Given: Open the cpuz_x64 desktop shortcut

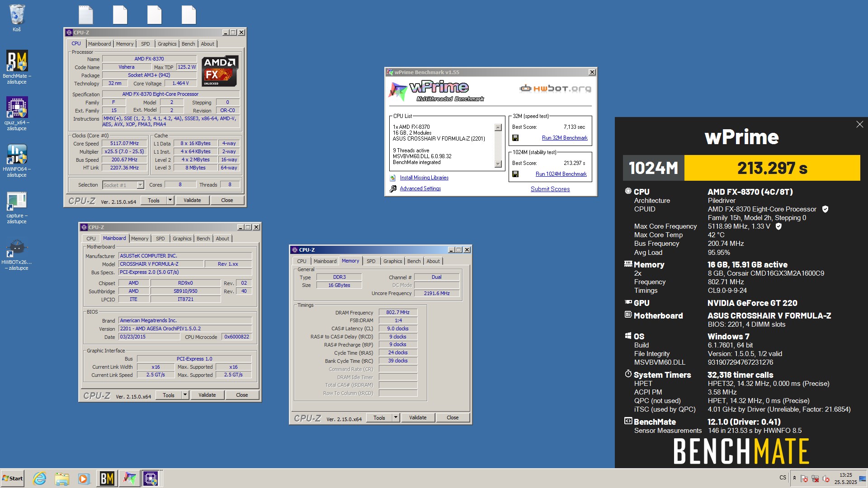Looking at the screenshot, I should click(x=17, y=113).
